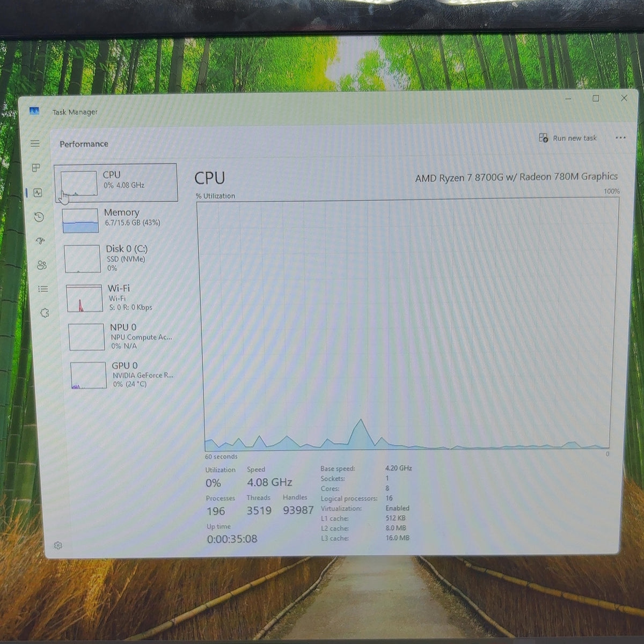
Task: Click the 4.08 GHz speed value
Action: pos(269,482)
